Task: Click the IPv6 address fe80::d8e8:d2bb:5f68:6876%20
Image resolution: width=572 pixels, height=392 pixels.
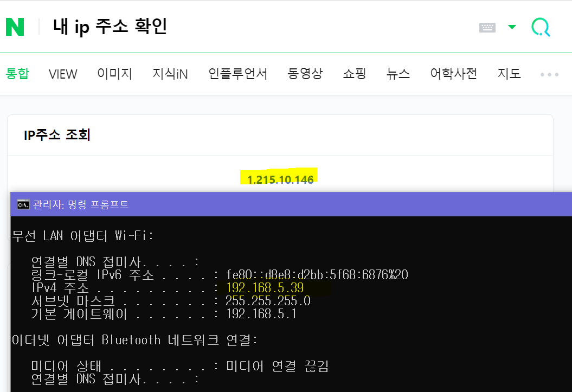Action: coord(317,274)
